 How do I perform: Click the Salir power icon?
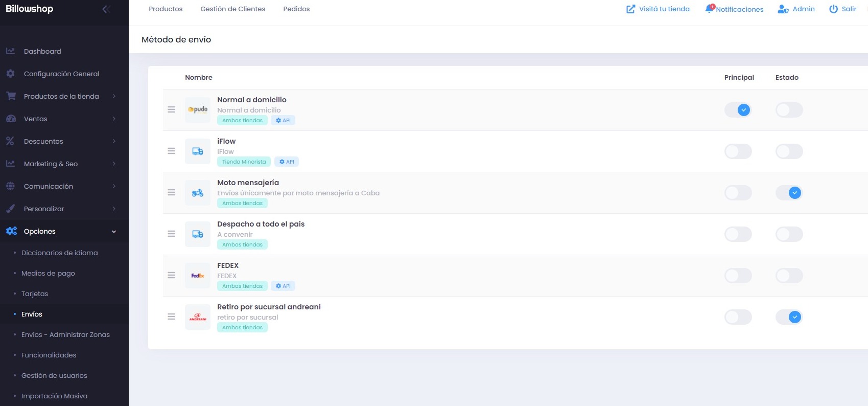[833, 9]
